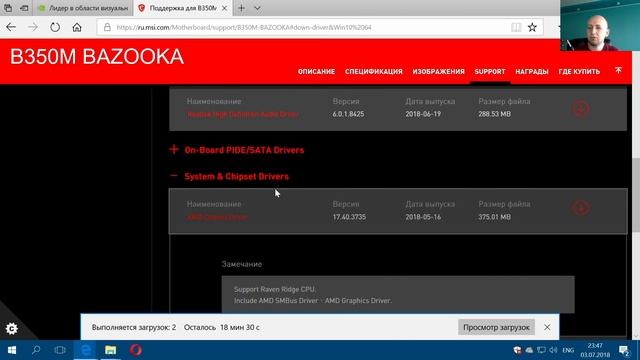Open reading view book icon

pos(516,27)
